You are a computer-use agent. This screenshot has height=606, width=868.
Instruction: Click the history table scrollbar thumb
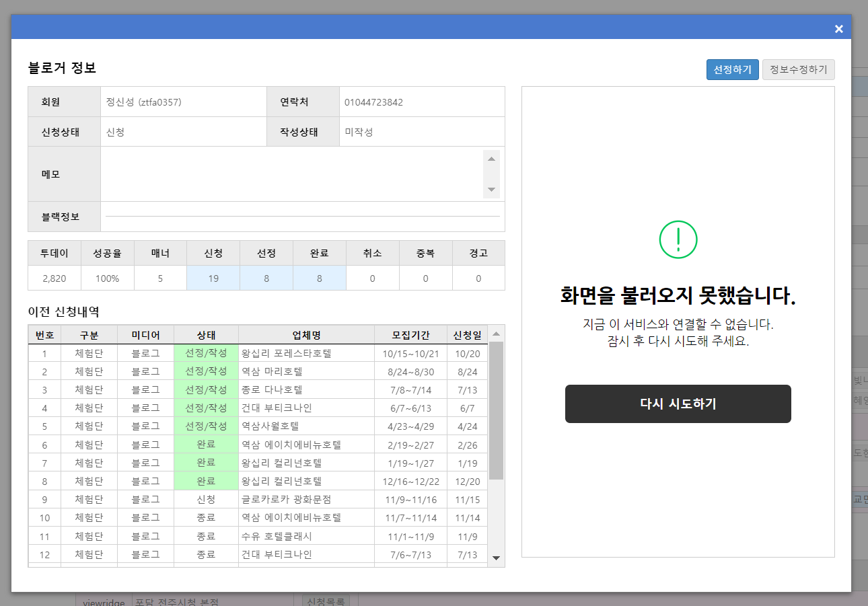(496, 410)
